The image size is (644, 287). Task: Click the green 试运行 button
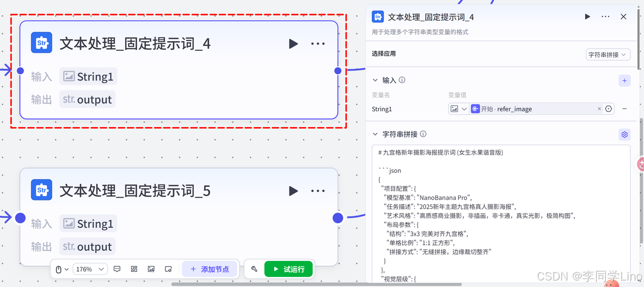288,269
